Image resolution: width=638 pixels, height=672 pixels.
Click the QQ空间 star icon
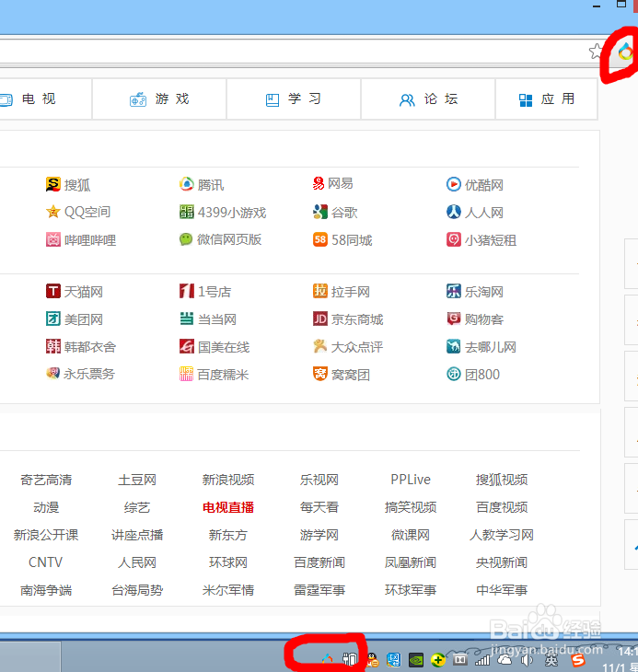click(x=53, y=212)
